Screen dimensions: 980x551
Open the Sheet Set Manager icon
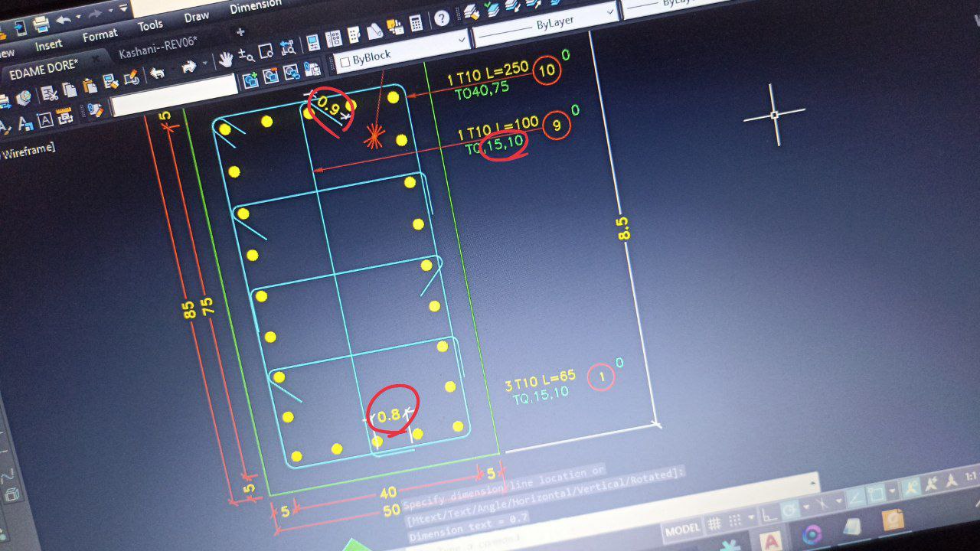pyautogui.click(x=374, y=31)
